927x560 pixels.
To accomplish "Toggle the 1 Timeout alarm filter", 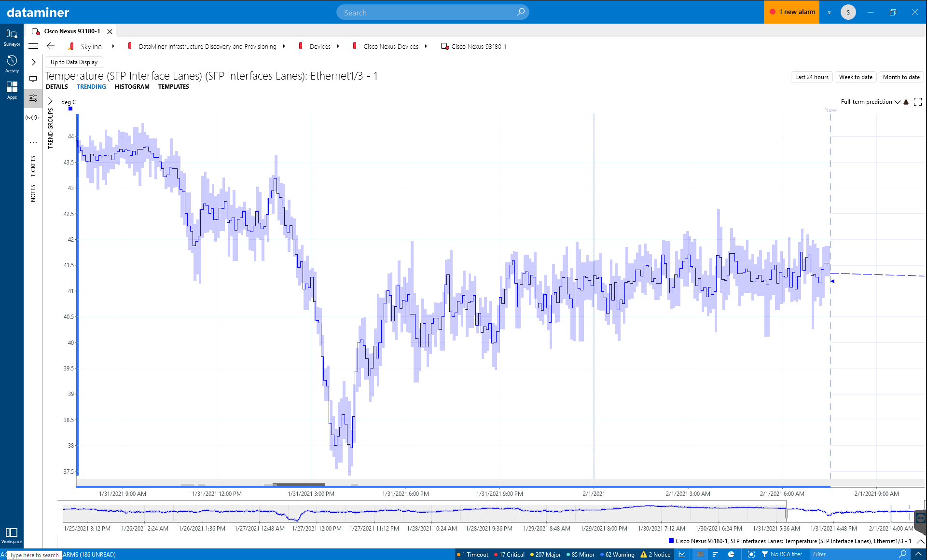I will click(472, 555).
